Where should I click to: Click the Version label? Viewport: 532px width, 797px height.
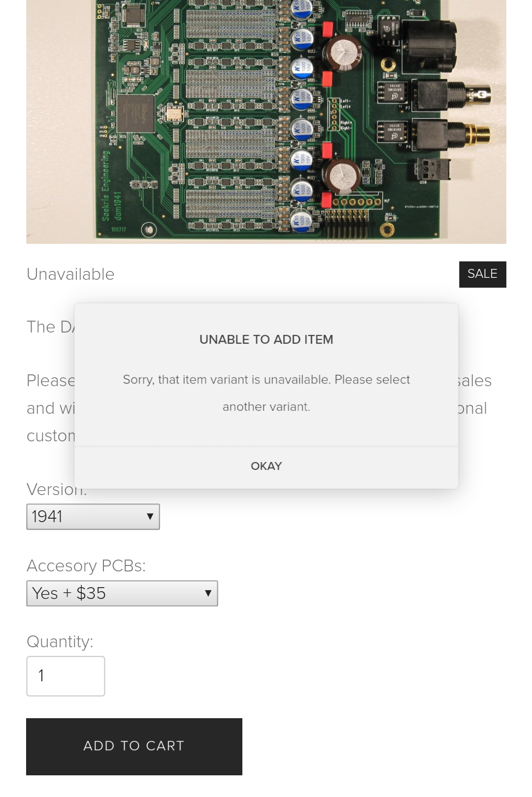pyautogui.click(x=57, y=489)
